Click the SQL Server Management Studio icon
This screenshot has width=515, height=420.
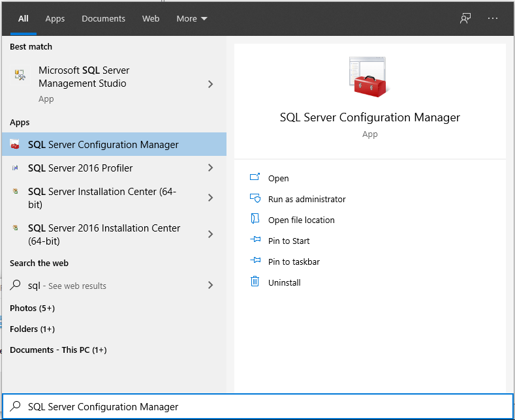tap(20, 75)
